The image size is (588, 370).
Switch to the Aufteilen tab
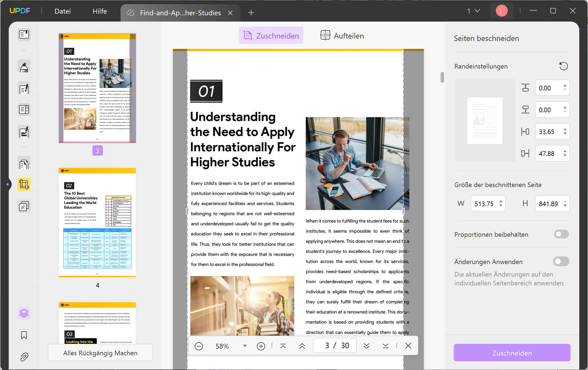click(x=342, y=35)
